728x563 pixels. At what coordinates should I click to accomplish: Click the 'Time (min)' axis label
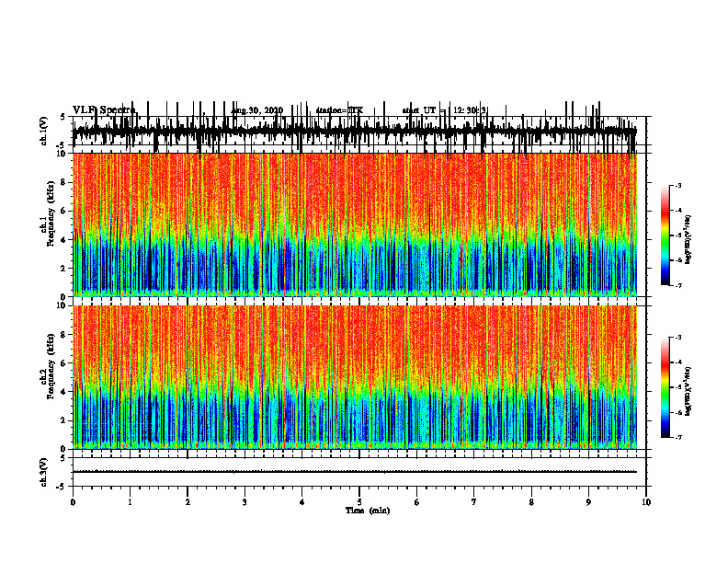pyautogui.click(x=368, y=511)
